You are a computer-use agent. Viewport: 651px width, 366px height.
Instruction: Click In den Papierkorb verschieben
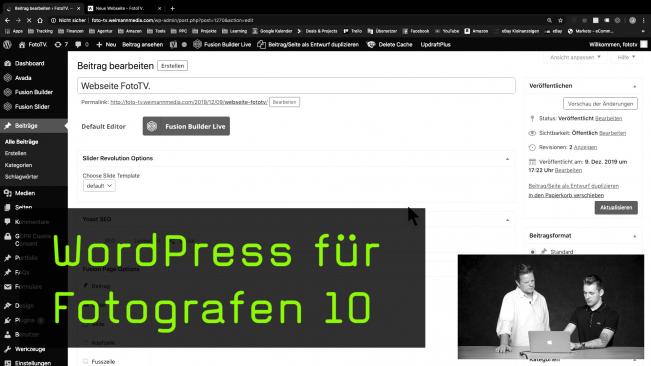[566, 195]
